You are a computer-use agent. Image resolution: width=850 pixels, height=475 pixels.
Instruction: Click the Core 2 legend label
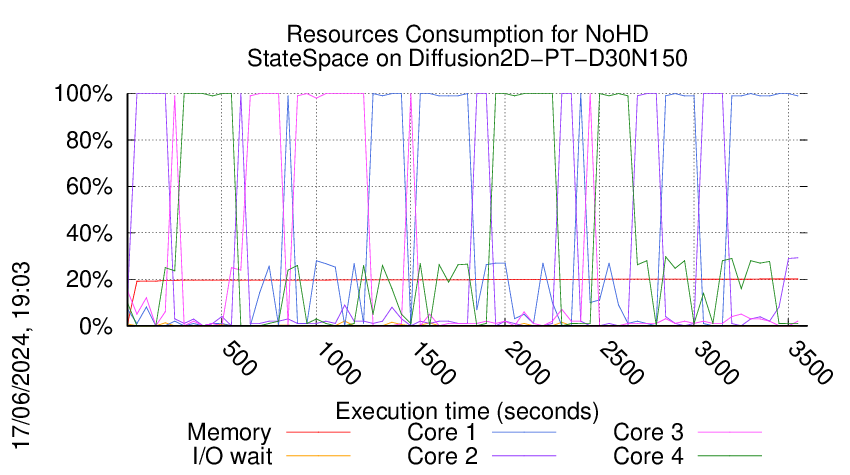pyautogui.click(x=442, y=456)
